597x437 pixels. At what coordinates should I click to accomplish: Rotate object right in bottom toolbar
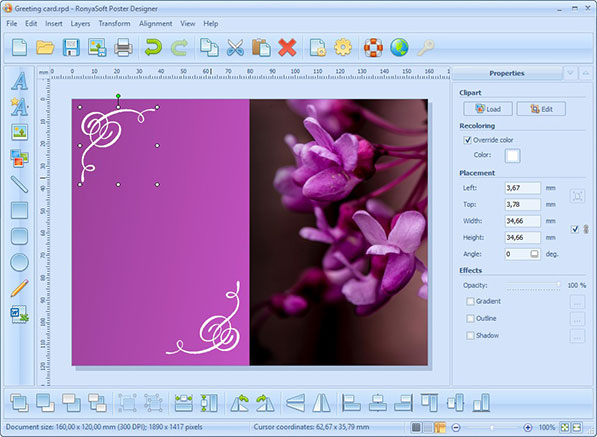265,403
